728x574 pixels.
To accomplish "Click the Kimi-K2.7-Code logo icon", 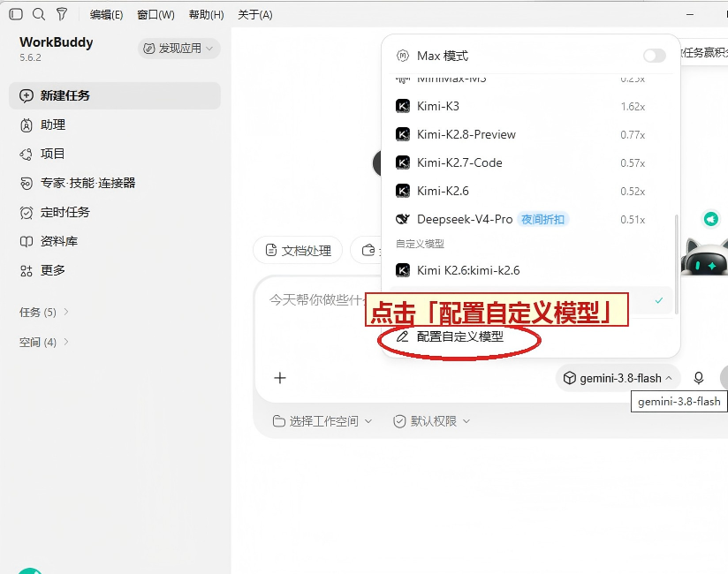I will point(403,162).
